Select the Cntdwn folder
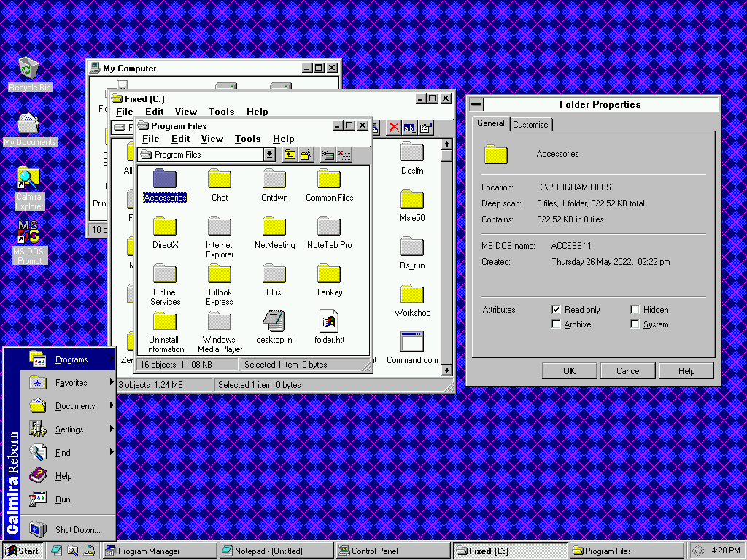Image resolution: width=747 pixels, height=560 pixels. point(274,185)
